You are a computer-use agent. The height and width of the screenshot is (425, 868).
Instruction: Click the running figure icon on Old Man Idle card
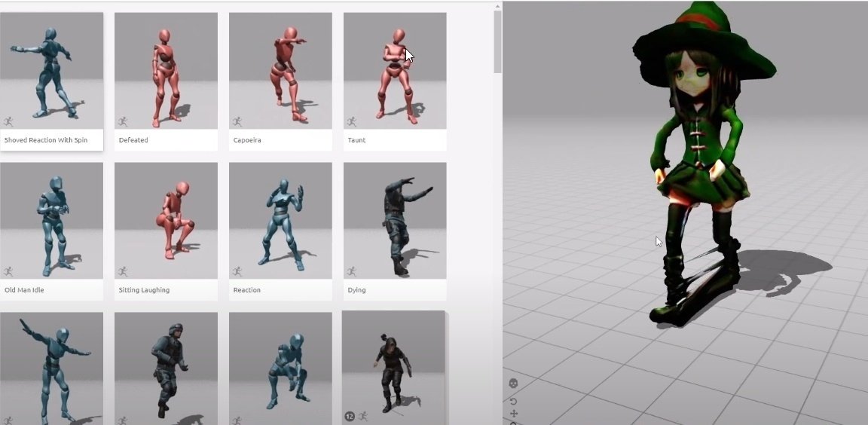(x=8, y=271)
